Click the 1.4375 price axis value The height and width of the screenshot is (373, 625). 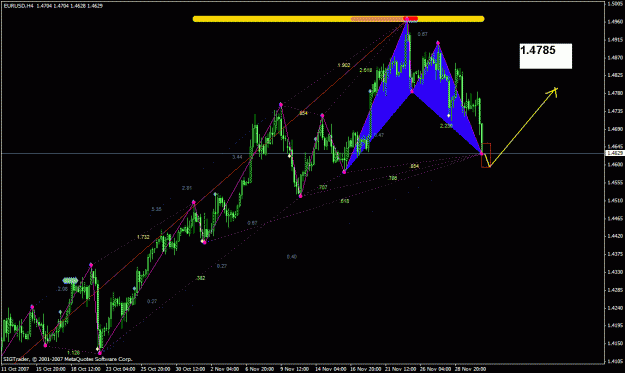[x=615, y=254]
